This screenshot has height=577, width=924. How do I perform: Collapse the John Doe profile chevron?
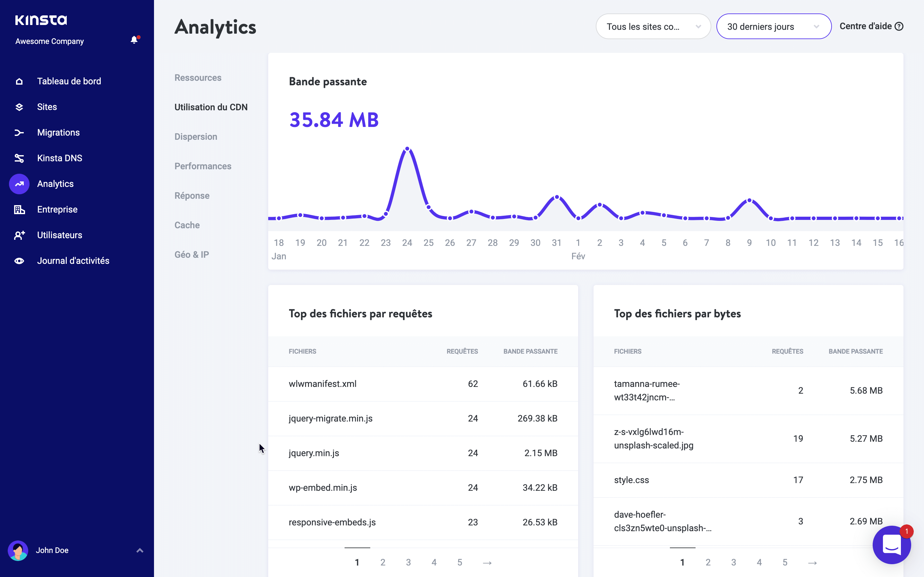pyautogui.click(x=140, y=550)
